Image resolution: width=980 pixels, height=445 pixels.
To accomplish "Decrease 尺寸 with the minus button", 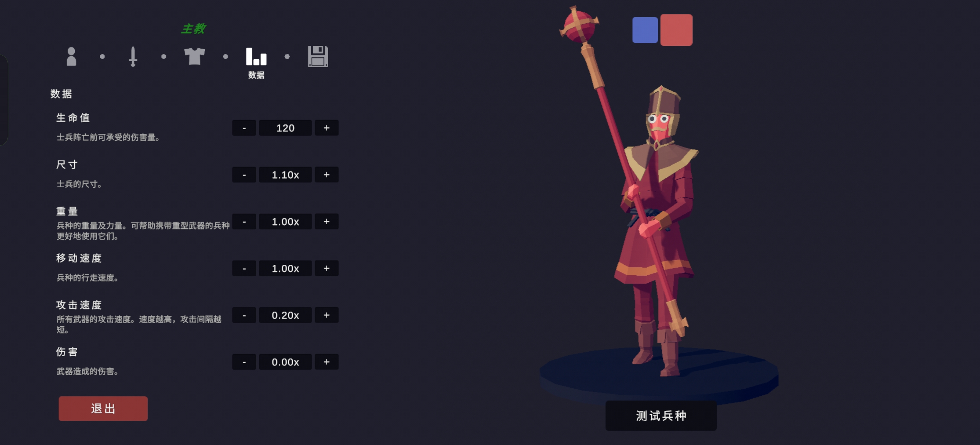I will point(244,175).
